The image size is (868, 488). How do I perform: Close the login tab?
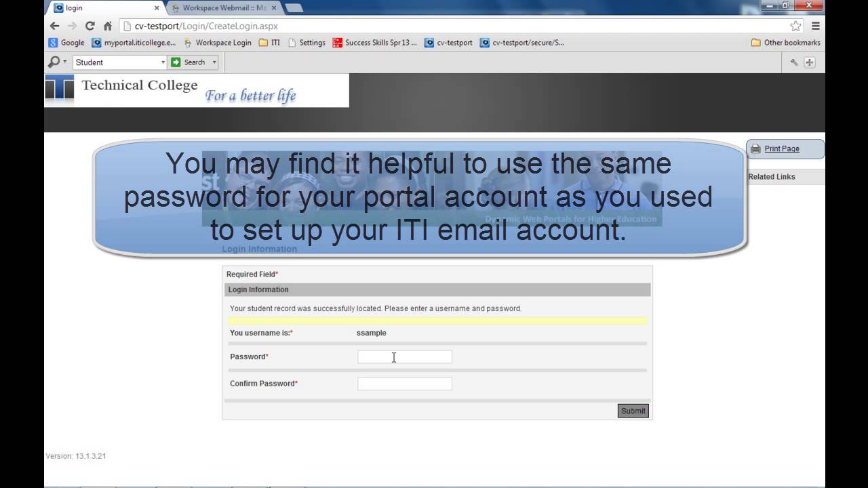(157, 8)
